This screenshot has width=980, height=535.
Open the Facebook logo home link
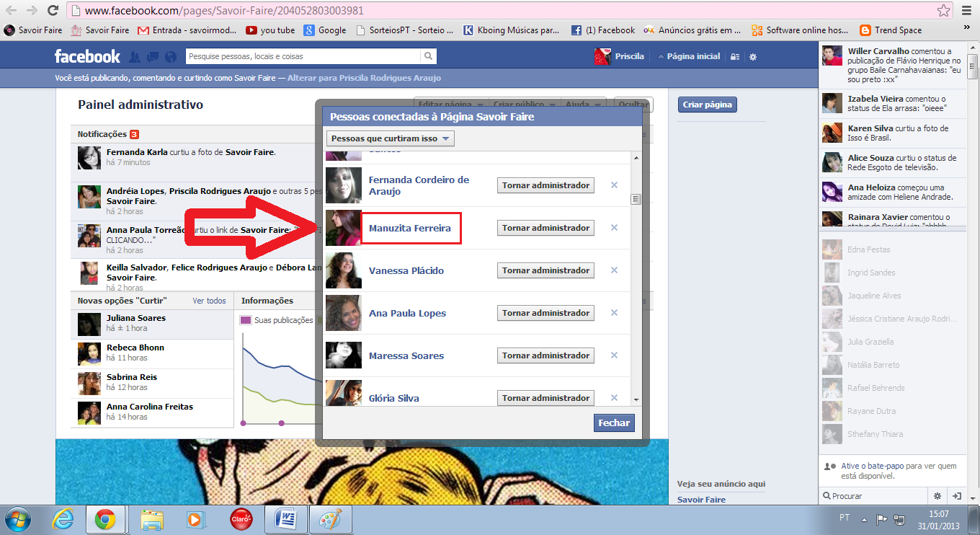(x=87, y=56)
